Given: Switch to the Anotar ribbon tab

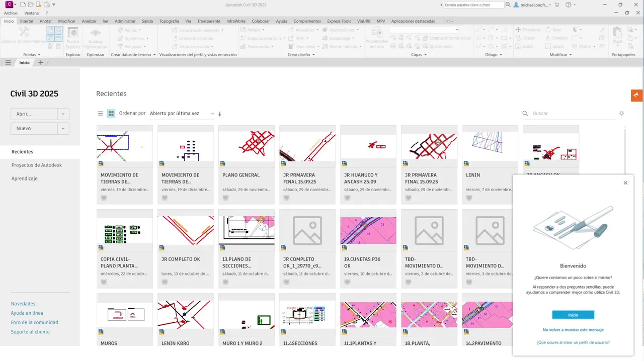Looking at the screenshot, I should [46, 21].
